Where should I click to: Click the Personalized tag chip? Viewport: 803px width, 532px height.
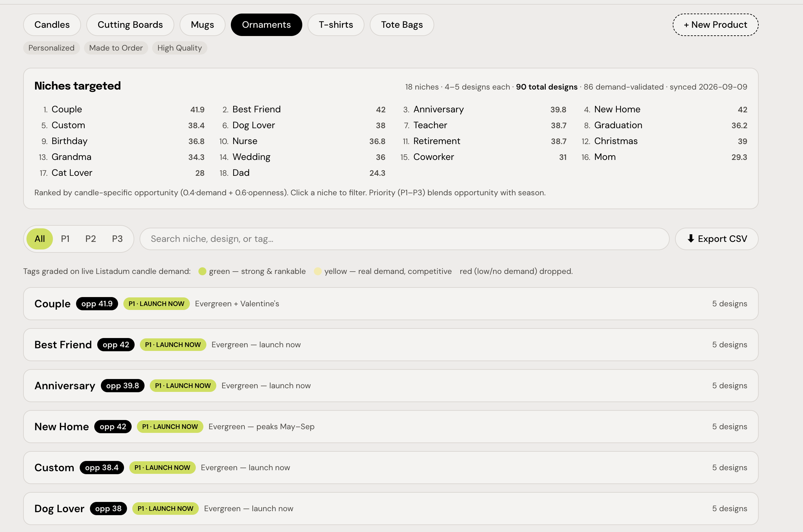(x=51, y=48)
